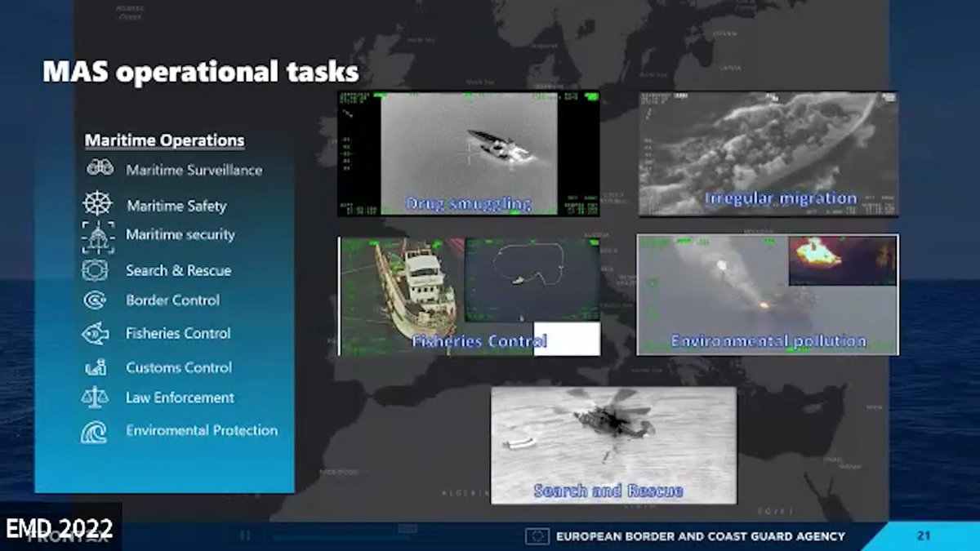Open the Environmental pollution image
The image size is (980, 551).
(768, 295)
